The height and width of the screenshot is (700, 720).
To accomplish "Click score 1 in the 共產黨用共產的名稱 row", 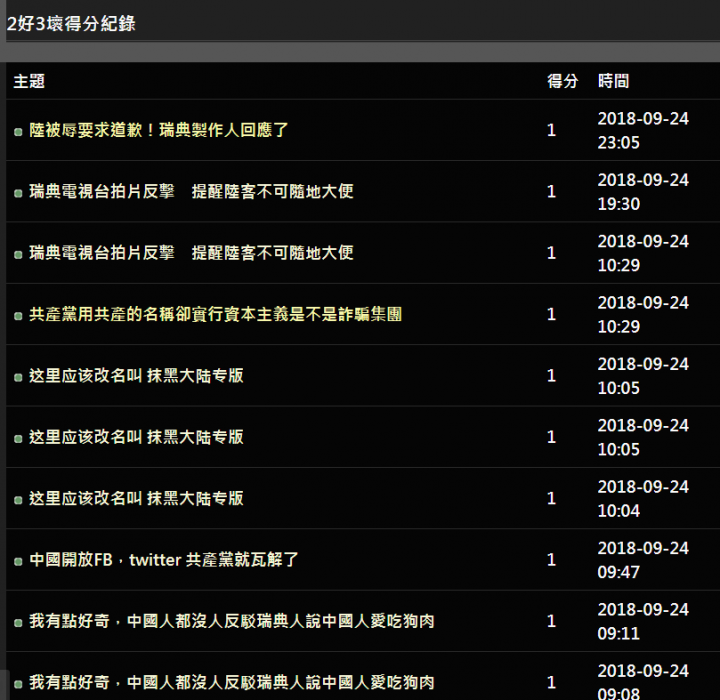I will click(551, 314).
